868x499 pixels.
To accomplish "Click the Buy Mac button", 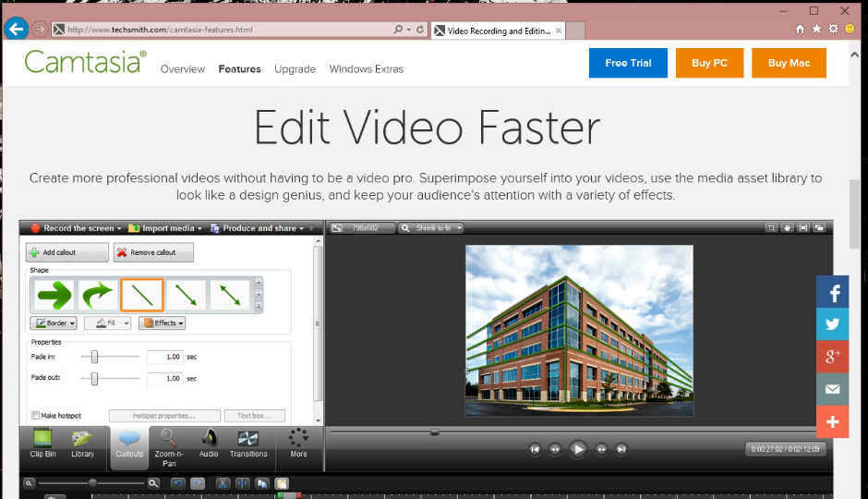I will click(789, 63).
